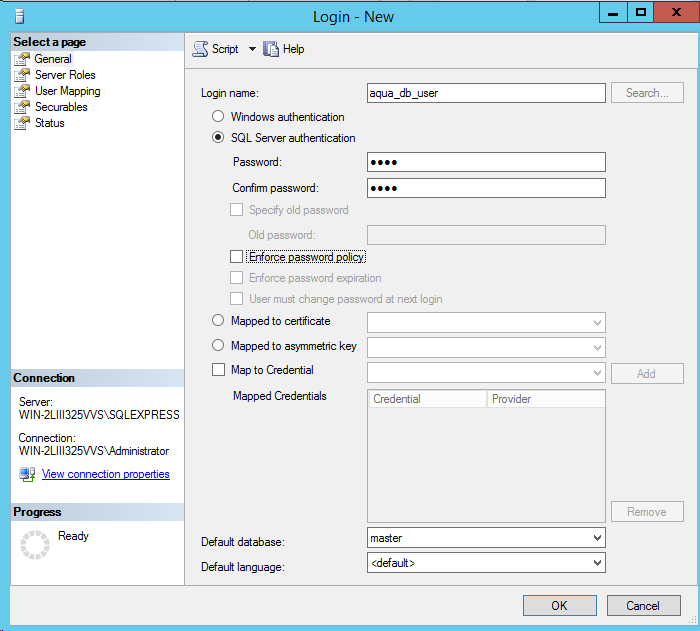Enable the Enforce password policy checkbox
The height and width of the screenshot is (631, 700).
click(237, 257)
